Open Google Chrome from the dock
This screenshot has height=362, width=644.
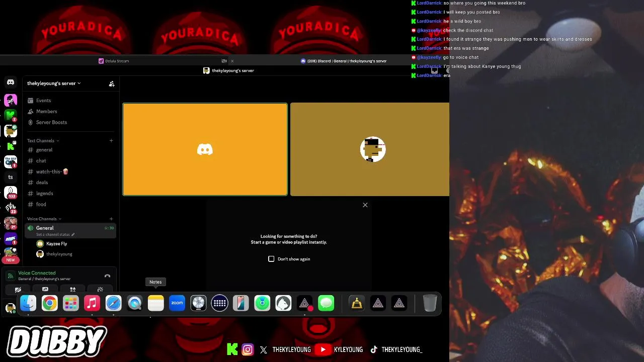pos(49,303)
